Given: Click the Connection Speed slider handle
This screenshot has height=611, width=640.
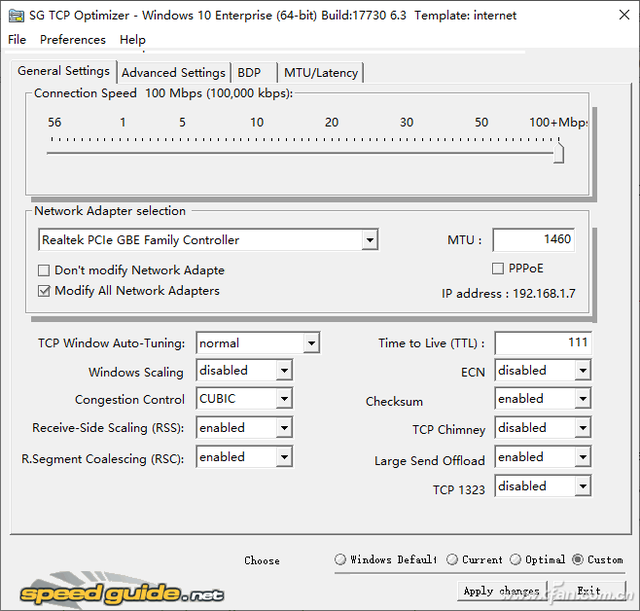Looking at the screenshot, I should pyautogui.click(x=559, y=151).
